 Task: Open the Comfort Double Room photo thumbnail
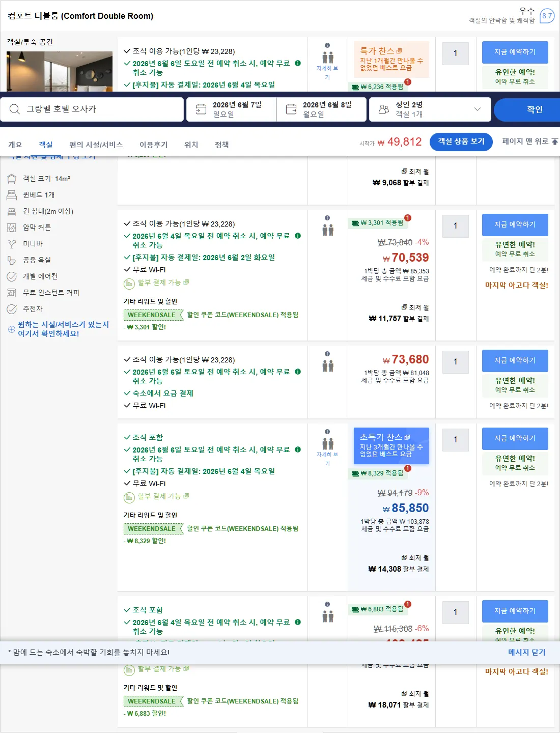60,71
